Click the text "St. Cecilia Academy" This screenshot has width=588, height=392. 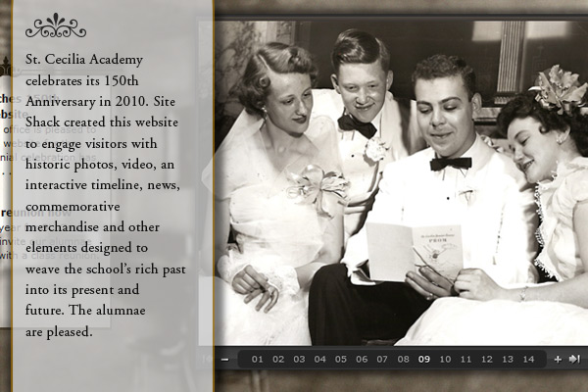pyautogui.click(x=84, y=60)
